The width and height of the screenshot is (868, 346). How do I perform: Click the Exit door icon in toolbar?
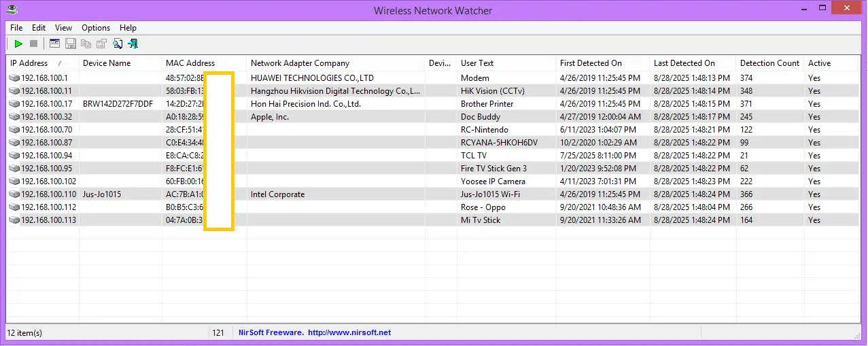pos(133,44)
